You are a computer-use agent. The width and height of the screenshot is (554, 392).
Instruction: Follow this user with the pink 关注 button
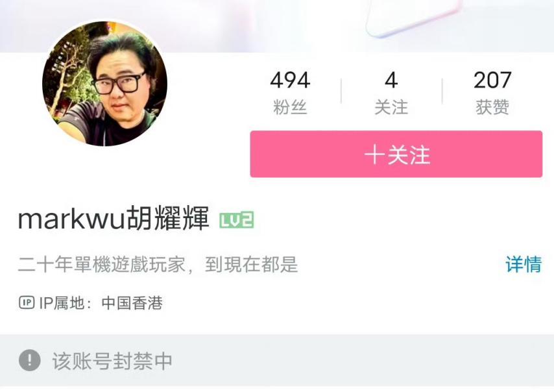pyautogui.click(x=396, y=154)
